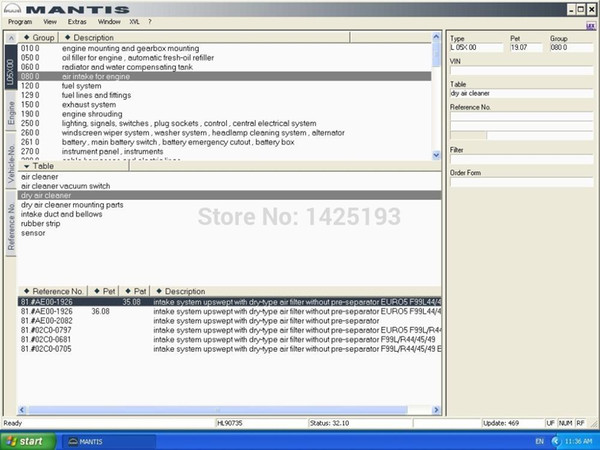Sort by the Group column header
The height and width of the screenshot is (450, 600).
point(38,38)
